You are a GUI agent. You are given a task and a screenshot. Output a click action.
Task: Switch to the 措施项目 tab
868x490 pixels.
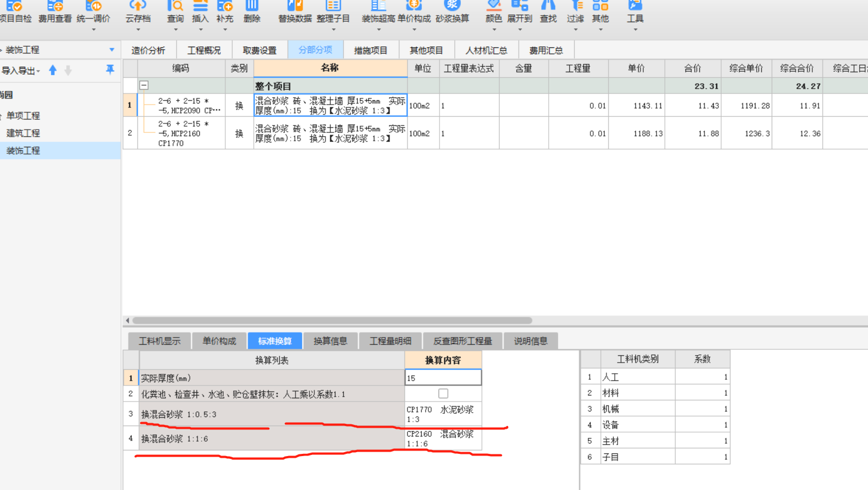371,51
